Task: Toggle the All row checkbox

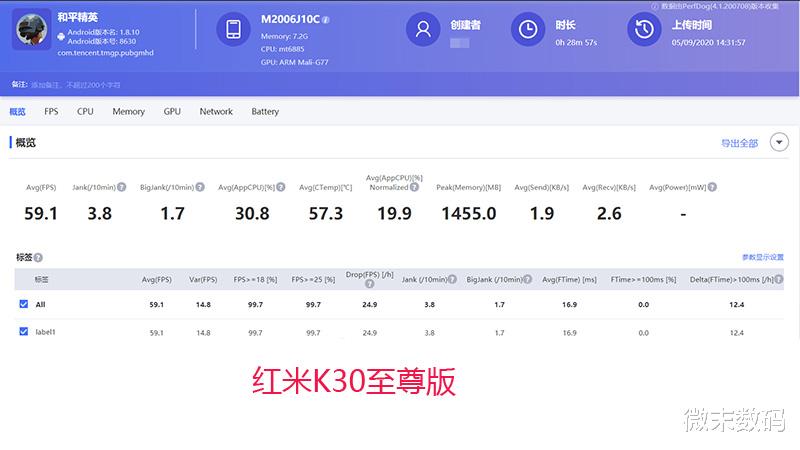Action: tap(23, 304)
